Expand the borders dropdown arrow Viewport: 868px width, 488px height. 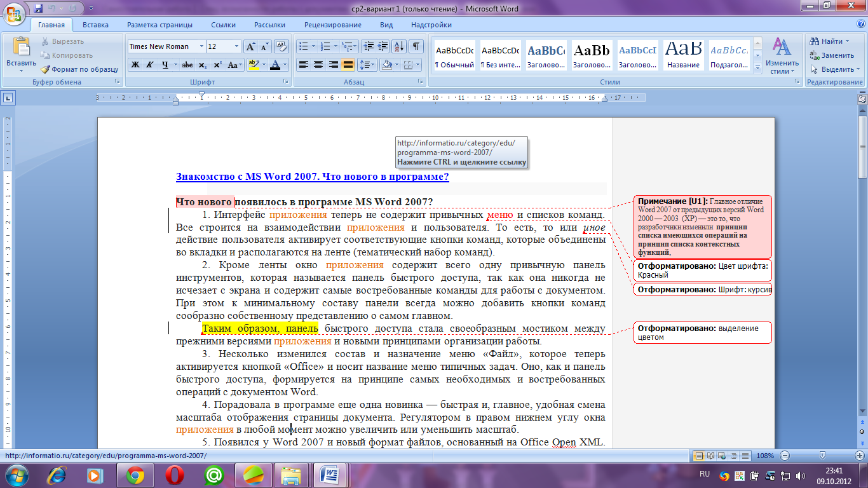point(418,65)
